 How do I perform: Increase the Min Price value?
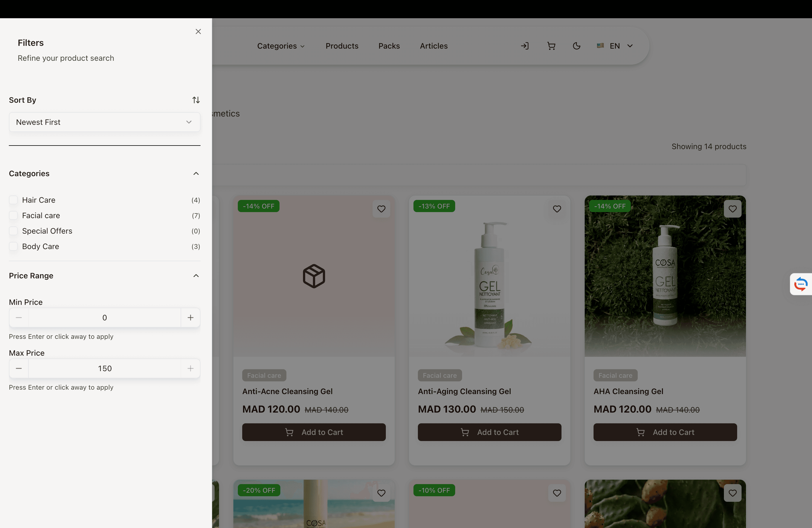[190, 318]
